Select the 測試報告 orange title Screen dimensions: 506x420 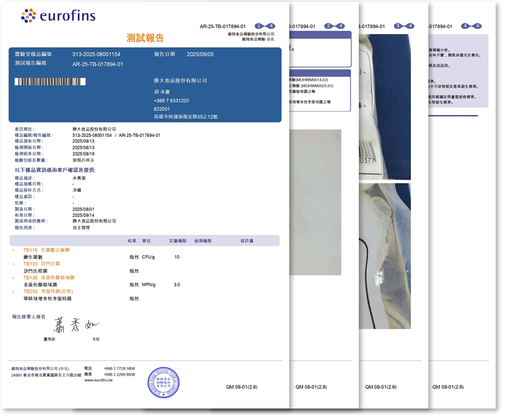point(145,38)
